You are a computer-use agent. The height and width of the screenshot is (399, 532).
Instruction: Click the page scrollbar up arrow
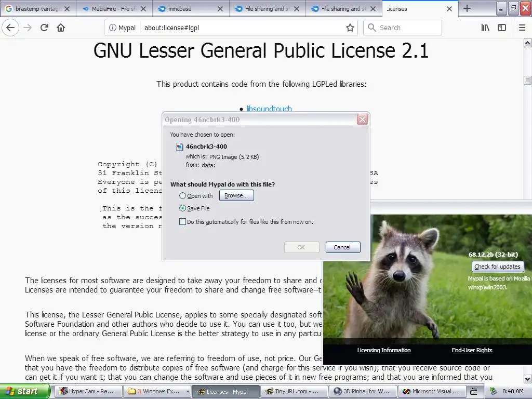point(527,43)
